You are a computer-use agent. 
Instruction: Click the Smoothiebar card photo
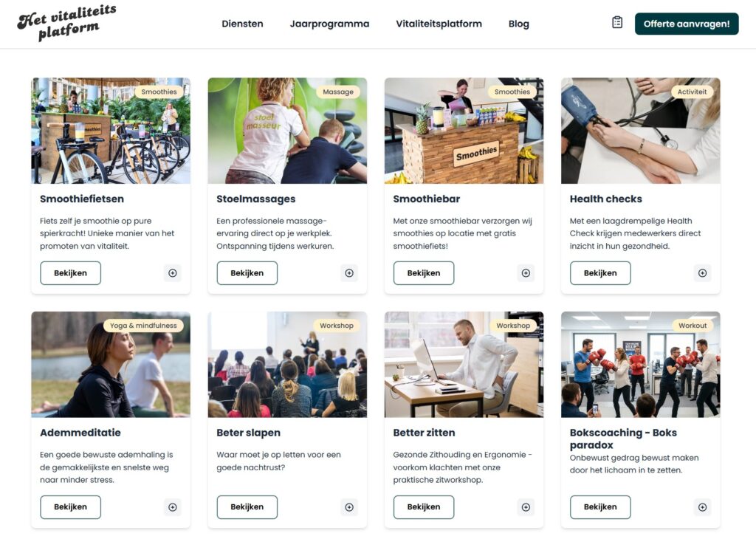click(x=463, y=130)
